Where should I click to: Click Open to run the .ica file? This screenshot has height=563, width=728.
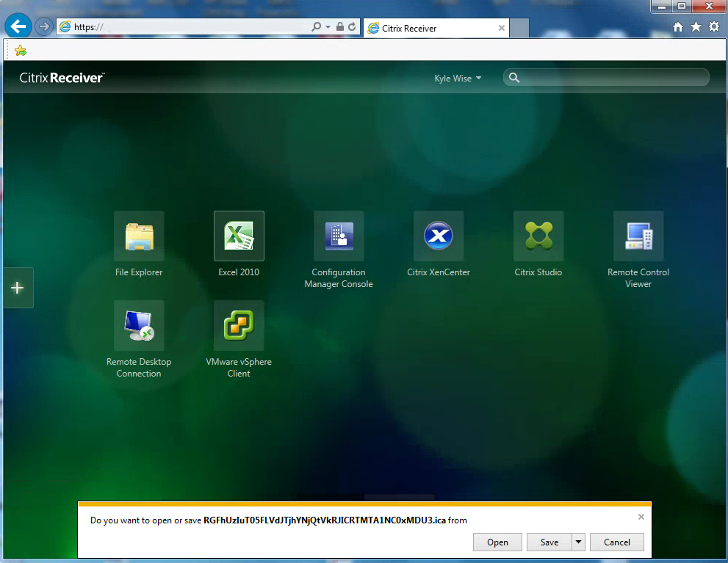(x=497, y=542)
